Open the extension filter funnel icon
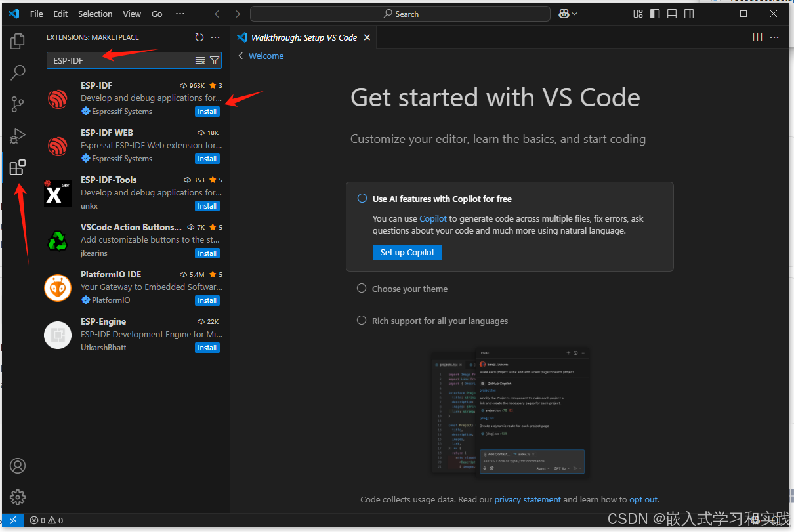The height and width of the screenshot is (532, 794). [x=215, y=60]
